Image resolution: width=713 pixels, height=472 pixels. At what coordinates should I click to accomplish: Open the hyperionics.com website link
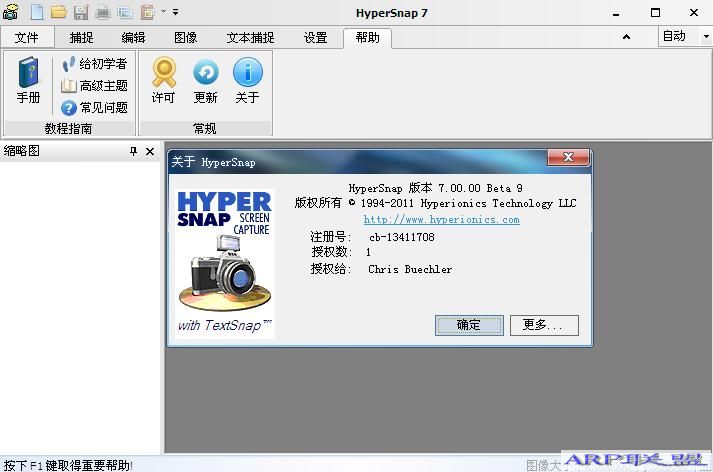click(x=442, y=220)
